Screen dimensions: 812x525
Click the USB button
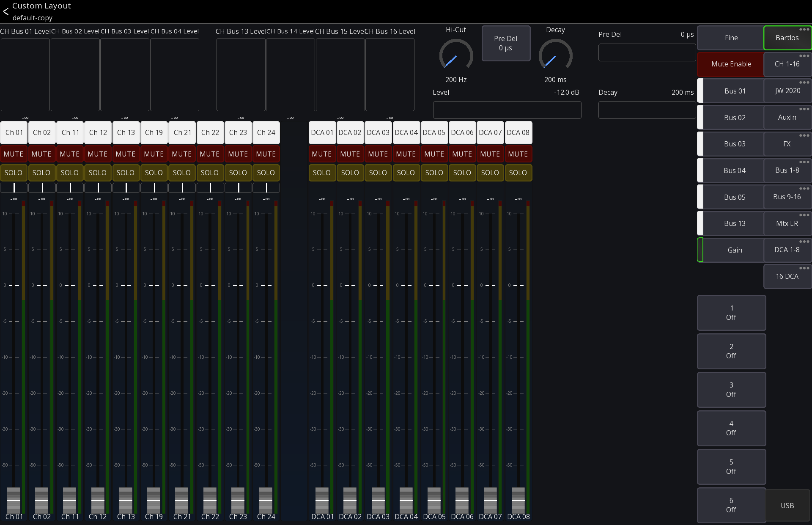click(787, 506)
